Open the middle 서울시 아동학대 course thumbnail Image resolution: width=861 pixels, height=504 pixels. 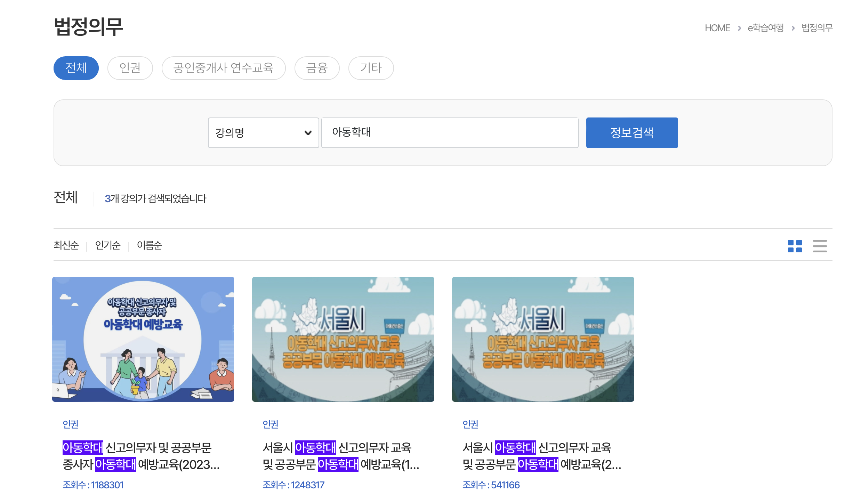pyautogui.click(x=343, y=339)
